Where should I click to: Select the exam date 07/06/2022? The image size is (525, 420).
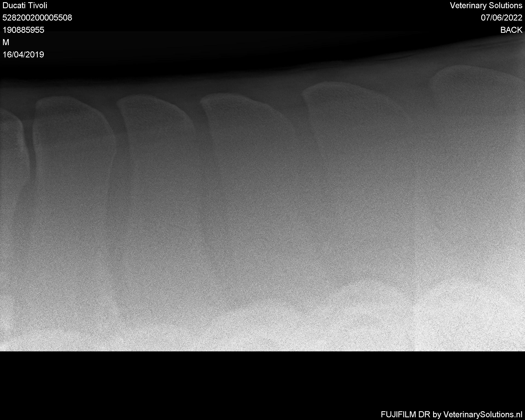pos(501,18)
